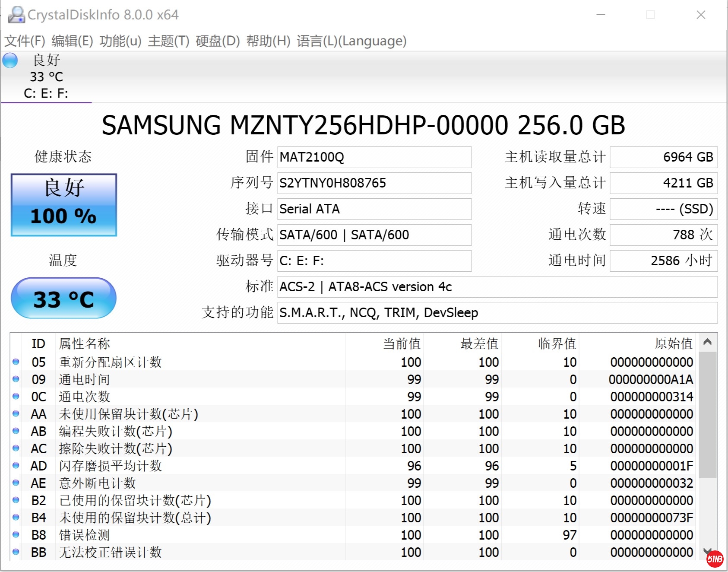Image resolution: width=728 pixels, height=572 pixels.
Task: Click the 33 °C temperature button
Action: (64, 299)
